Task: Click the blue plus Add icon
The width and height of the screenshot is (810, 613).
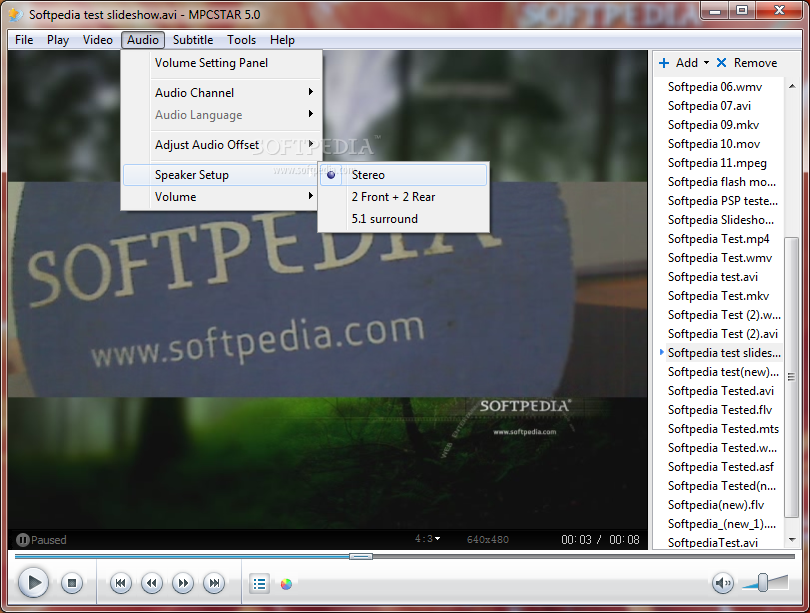Action: coord(664,63)
